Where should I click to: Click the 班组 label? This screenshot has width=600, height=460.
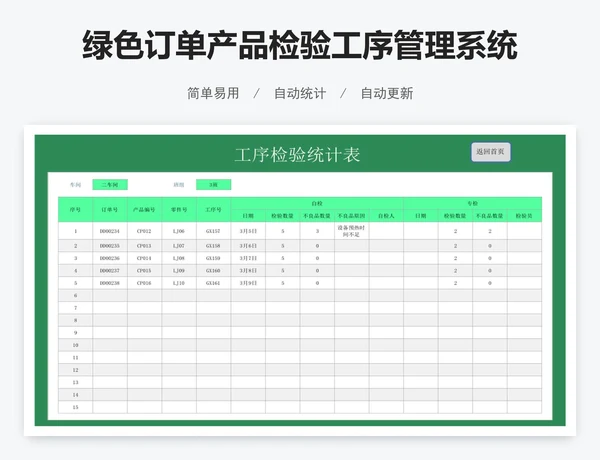[179, 185]
